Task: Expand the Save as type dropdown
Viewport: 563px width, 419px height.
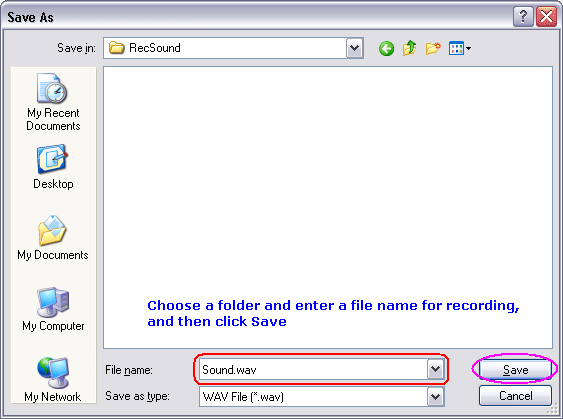Action: point(436,397)
